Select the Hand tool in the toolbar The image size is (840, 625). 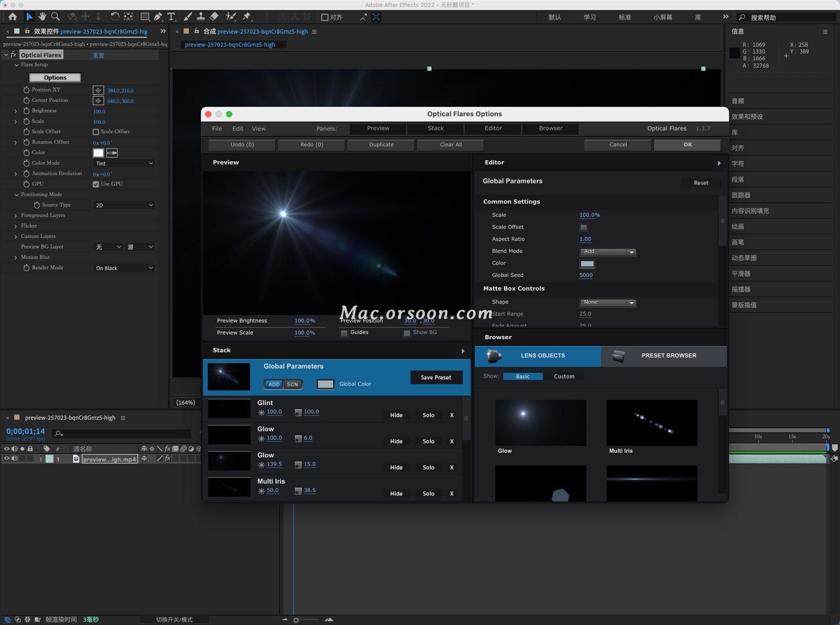tap(42, 17)
